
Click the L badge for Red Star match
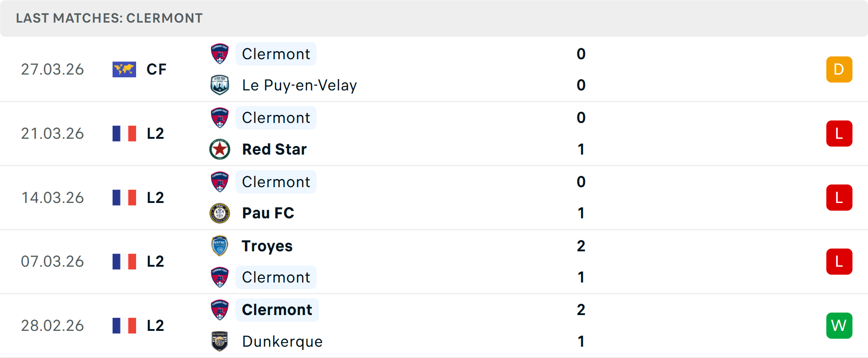coord(839,134)
